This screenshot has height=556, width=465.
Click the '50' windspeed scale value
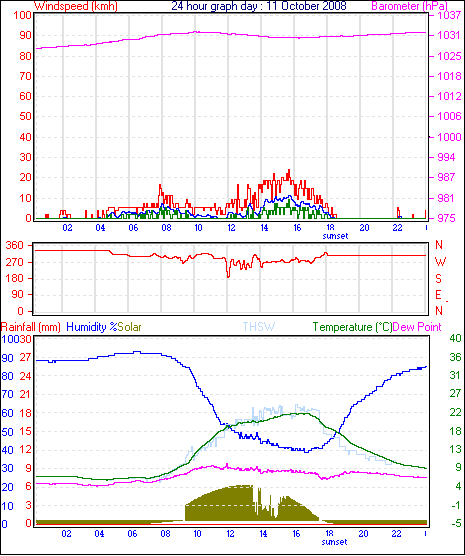(26, 116)
